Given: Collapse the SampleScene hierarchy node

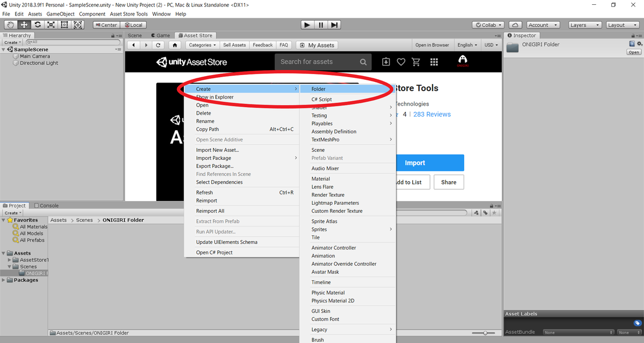Looking at the screenshot, I should click(4, 49).
